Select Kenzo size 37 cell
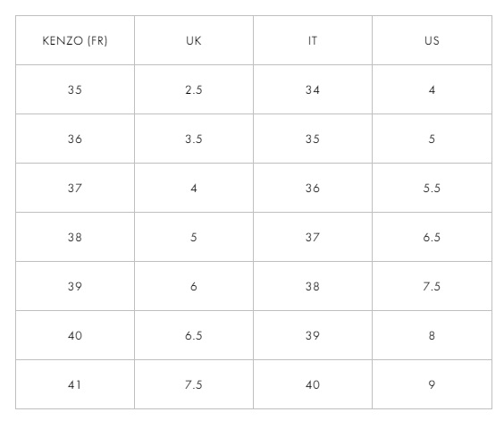This screenshot has width=504, height=429. (x=75, y=188)
